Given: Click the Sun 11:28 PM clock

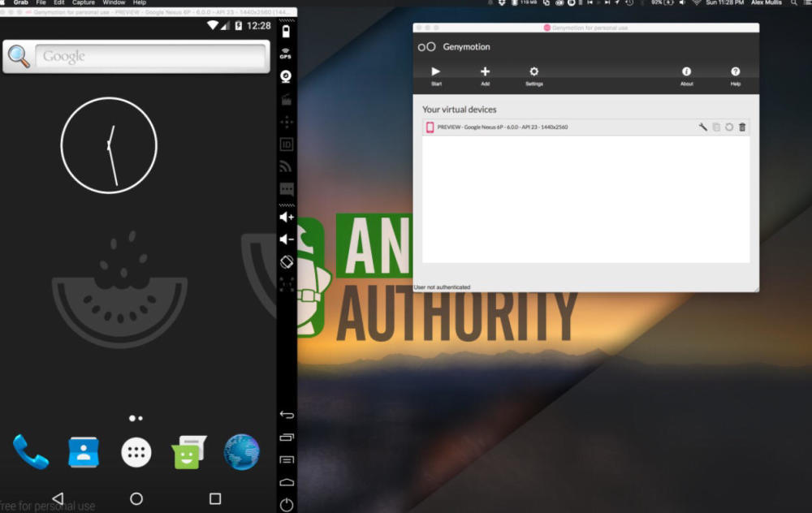Looking at the screenshot, I should pos(725,2).
